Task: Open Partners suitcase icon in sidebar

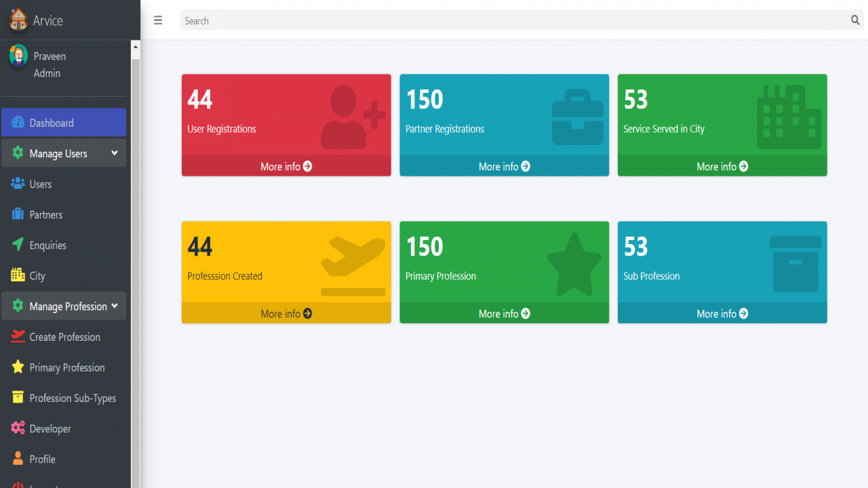Action: (18, 214)
